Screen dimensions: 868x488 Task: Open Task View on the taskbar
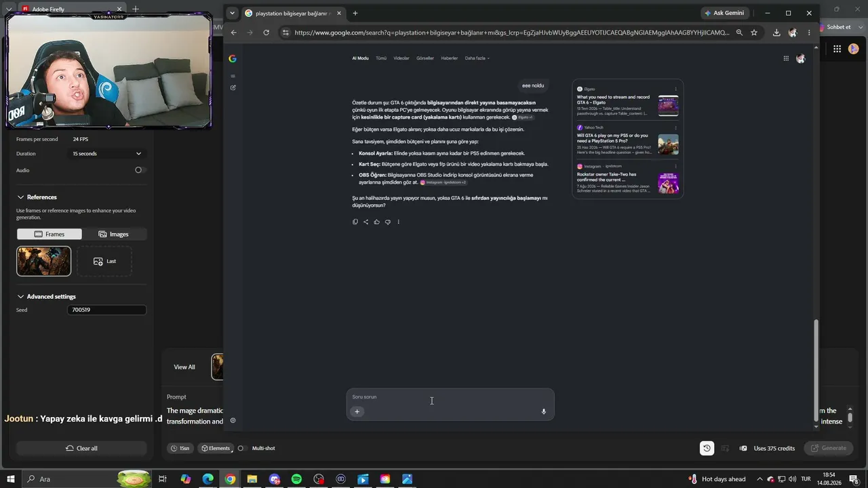[163, 479]
